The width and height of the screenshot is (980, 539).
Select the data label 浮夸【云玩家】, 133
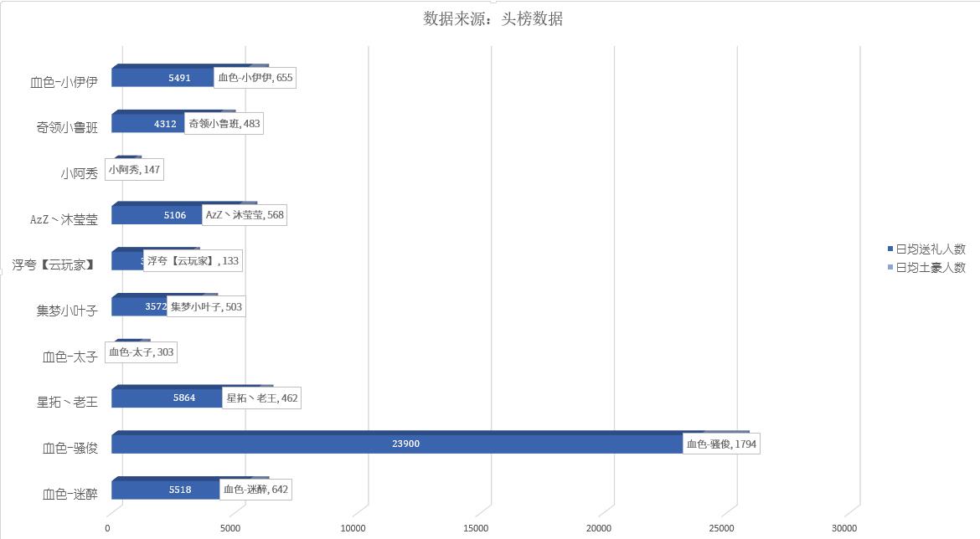[x=193, y=261]
